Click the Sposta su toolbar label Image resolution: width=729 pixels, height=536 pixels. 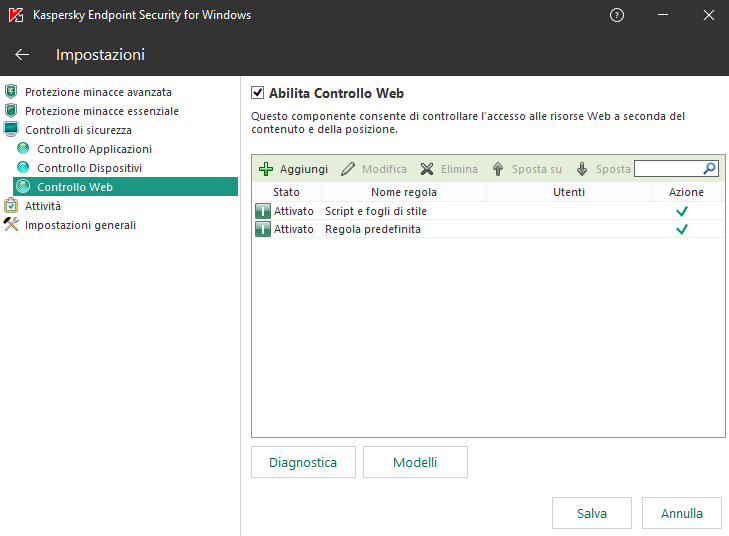click(537, 169)
